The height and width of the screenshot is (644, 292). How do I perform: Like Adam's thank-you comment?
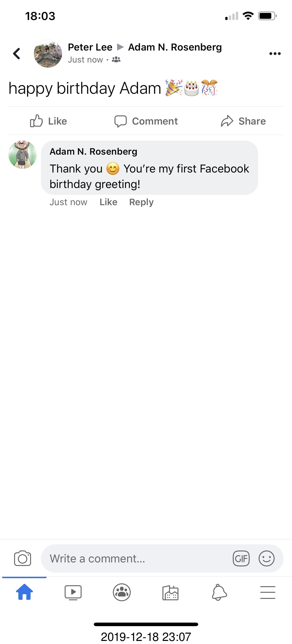[108, 202]
